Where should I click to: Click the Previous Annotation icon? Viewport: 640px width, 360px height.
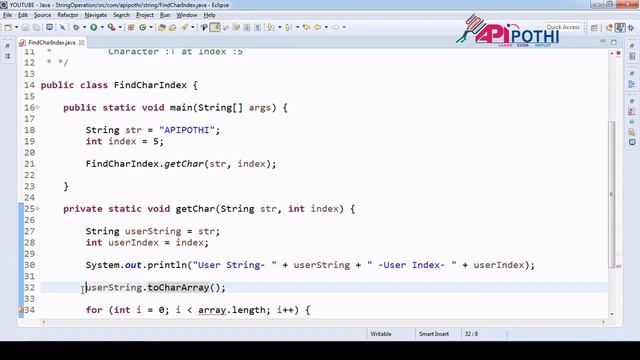[288, 27]
